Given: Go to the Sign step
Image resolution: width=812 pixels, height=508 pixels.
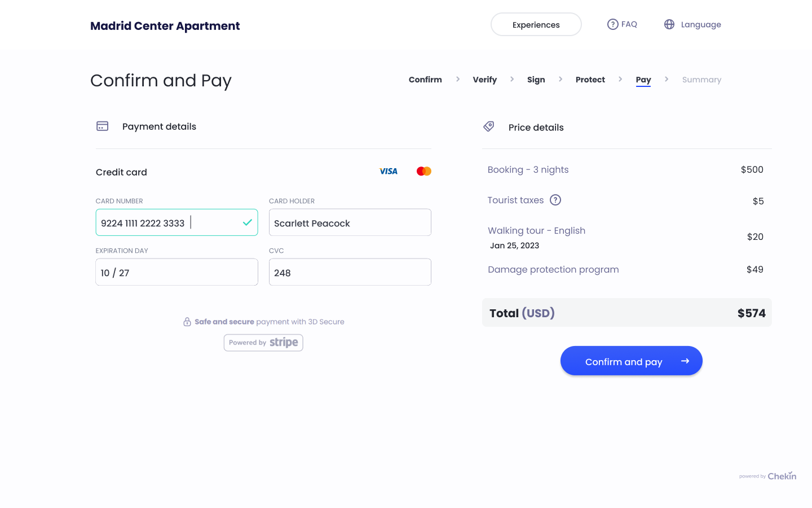Looking at the screenshot, I should [536, 80].
